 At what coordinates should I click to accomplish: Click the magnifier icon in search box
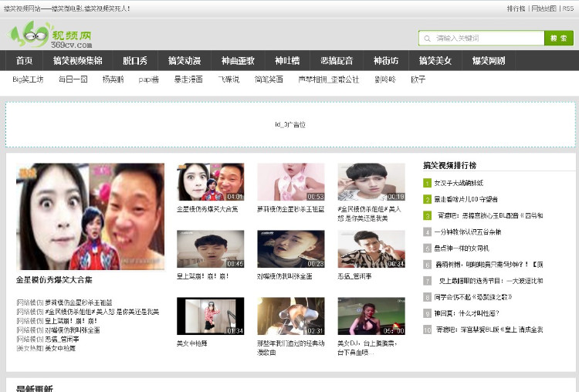427,39
